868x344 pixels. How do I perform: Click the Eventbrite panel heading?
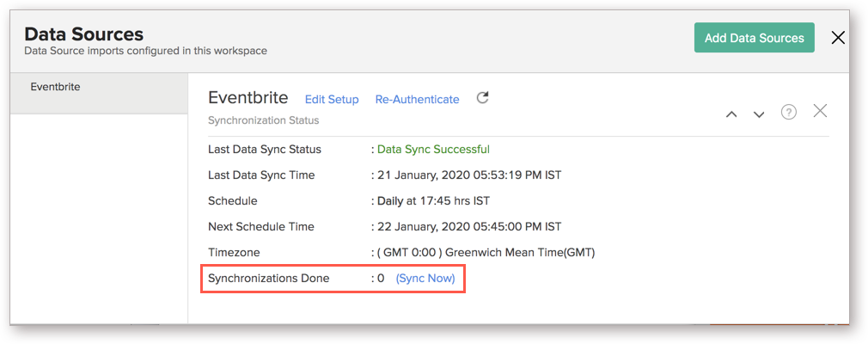pyautogui.click(x=248, y=98)
